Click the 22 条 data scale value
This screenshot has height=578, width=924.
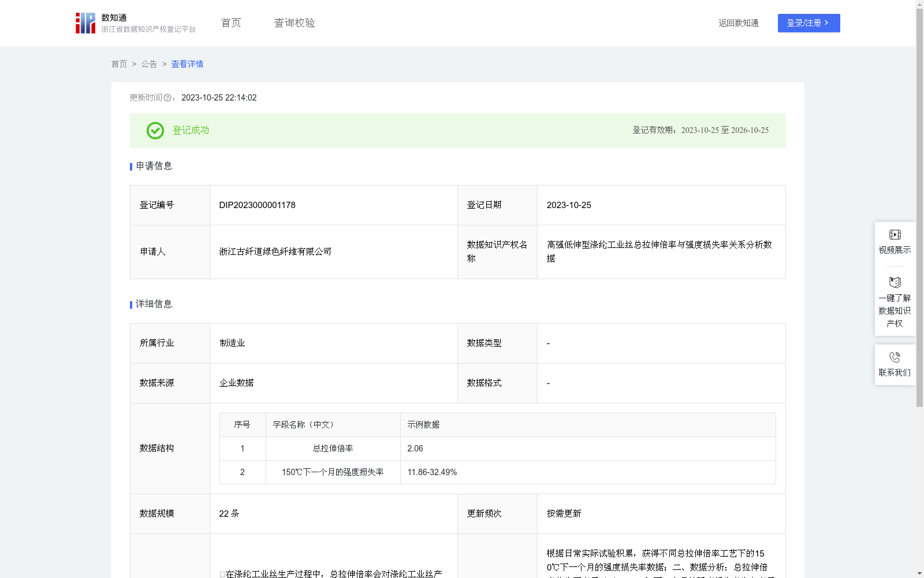pyautogui.click(x=229, y=514)
